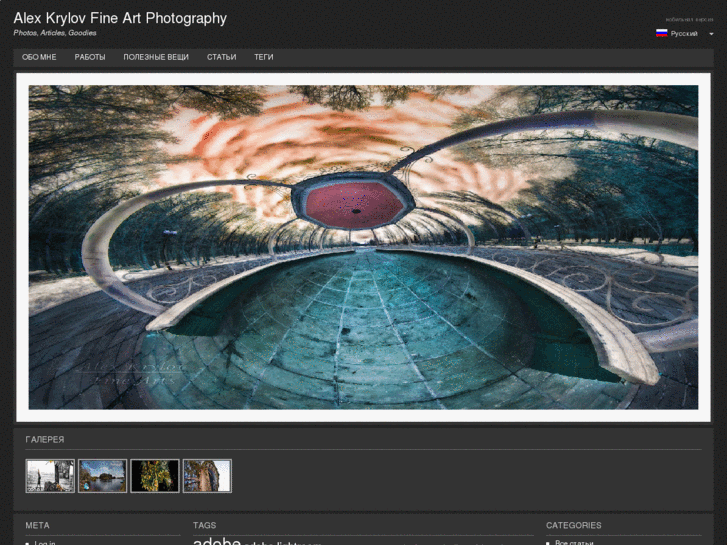Select the yellow leaves gallery thumbnail

[x=155, y=476]
